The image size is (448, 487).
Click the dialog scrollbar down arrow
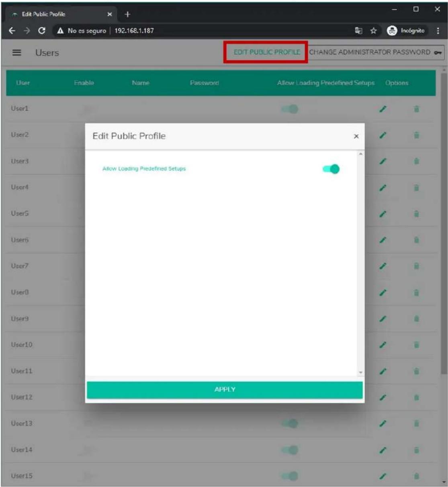coord(360,372)
